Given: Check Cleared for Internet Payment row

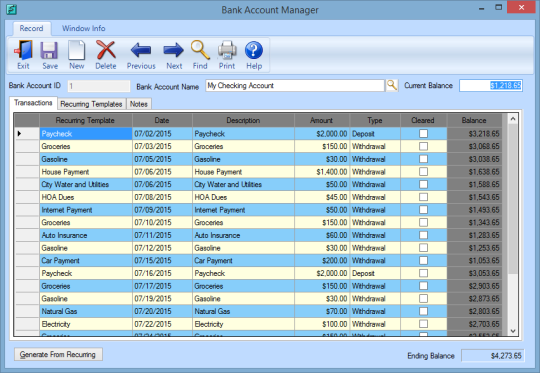Looking at the screenshot, I should pos(423,210).
